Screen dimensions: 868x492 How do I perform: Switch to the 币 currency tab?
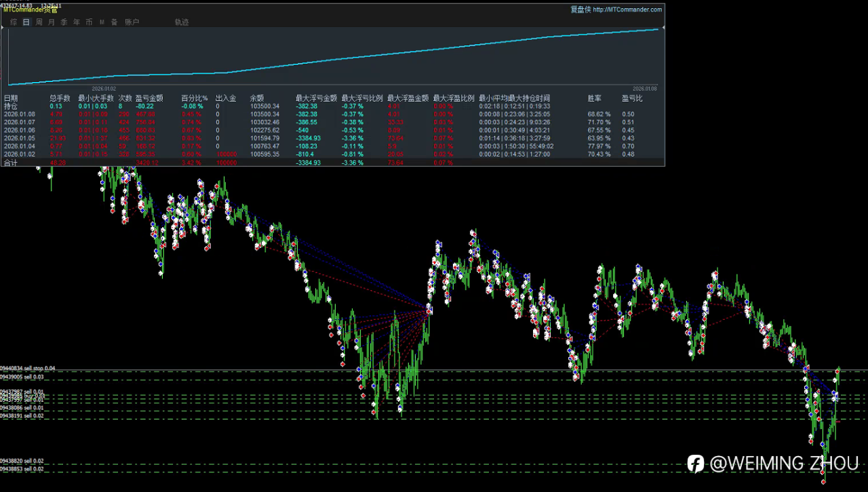tap(89, 22)
